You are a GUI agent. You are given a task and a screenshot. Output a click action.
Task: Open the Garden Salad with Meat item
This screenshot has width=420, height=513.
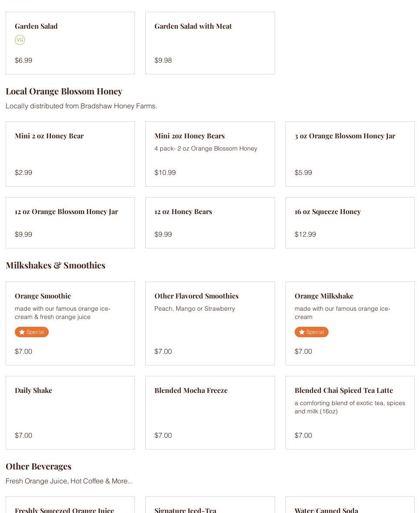210,43
